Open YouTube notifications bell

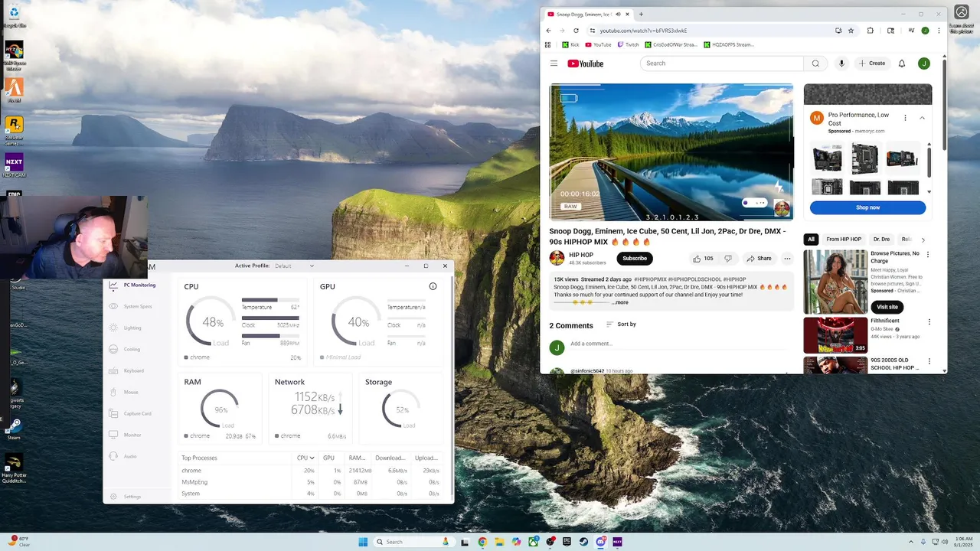pos(902,64)
